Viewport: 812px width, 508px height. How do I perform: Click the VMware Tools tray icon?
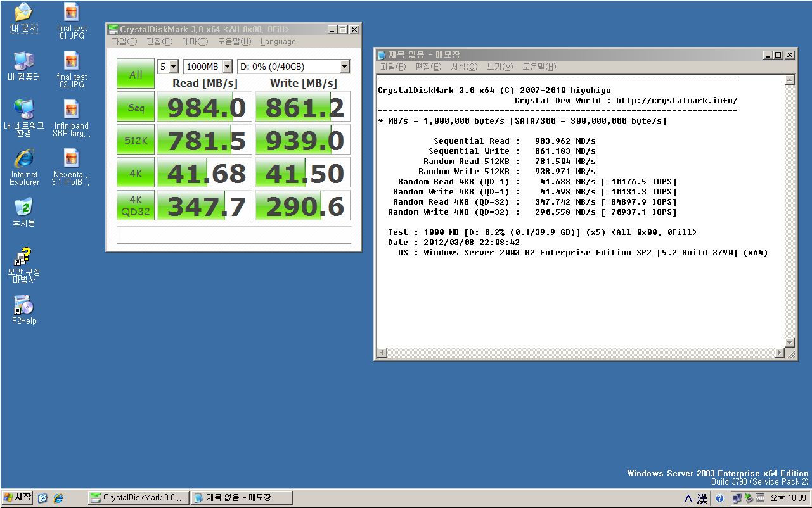pos(759,498)
